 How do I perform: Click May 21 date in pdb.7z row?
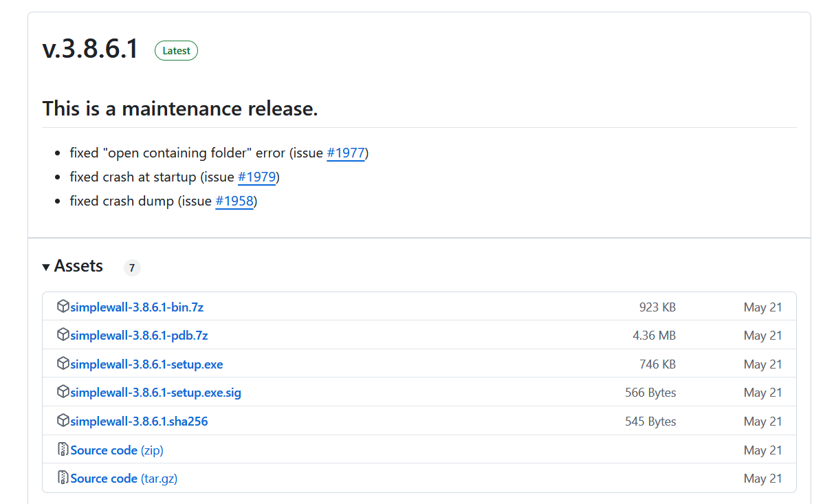click(x=763, y=336)
